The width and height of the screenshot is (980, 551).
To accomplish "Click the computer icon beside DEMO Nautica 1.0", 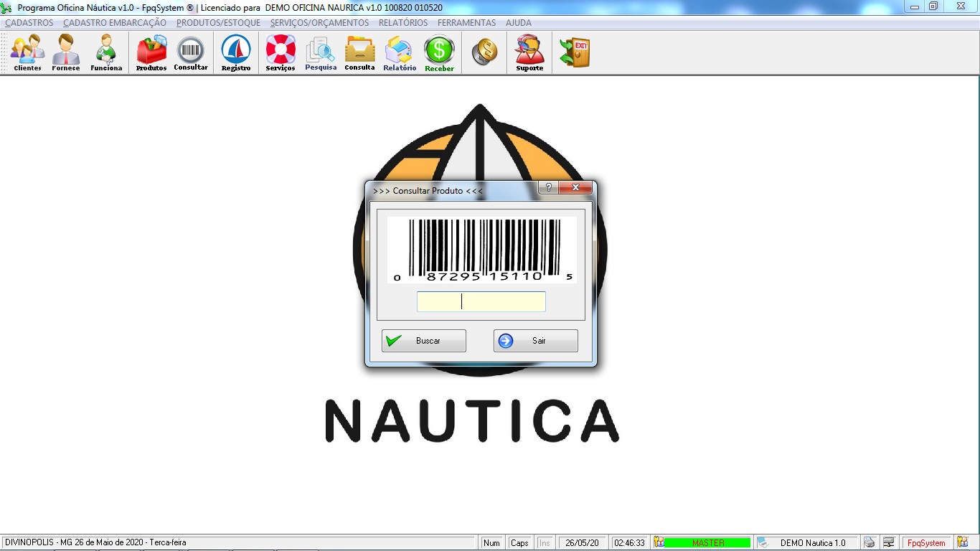I will coord(763,542).
